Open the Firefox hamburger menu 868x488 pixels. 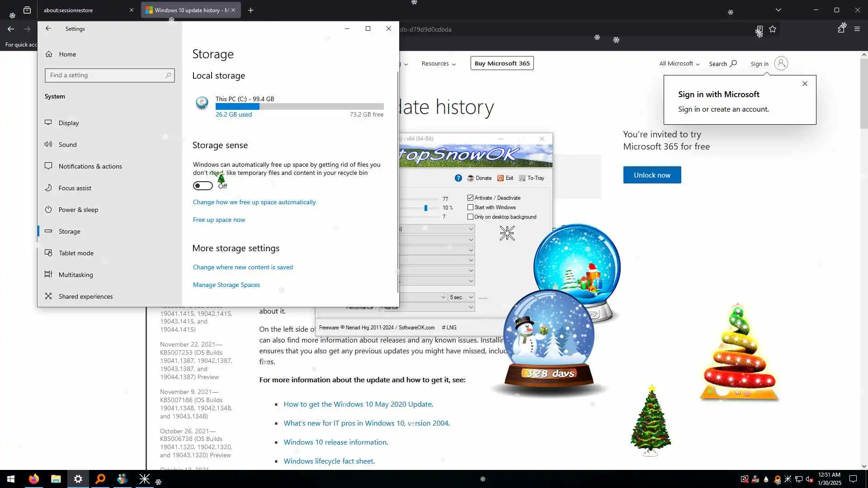click(x=857, y=29)
